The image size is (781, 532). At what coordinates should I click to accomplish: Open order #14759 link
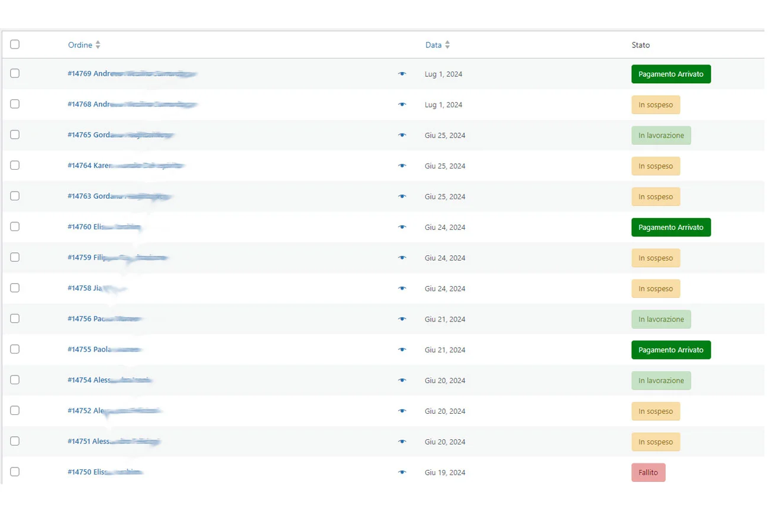click(118, 258)
